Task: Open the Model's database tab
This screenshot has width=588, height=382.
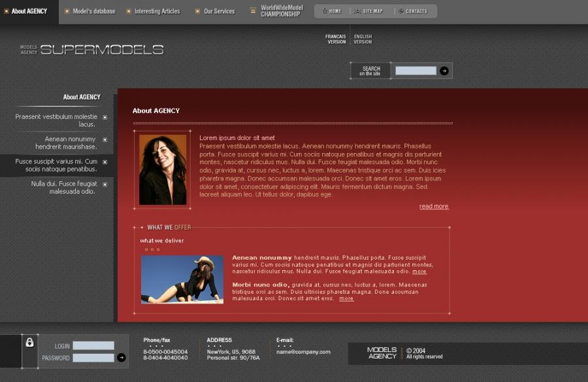Action: (93, 11)
